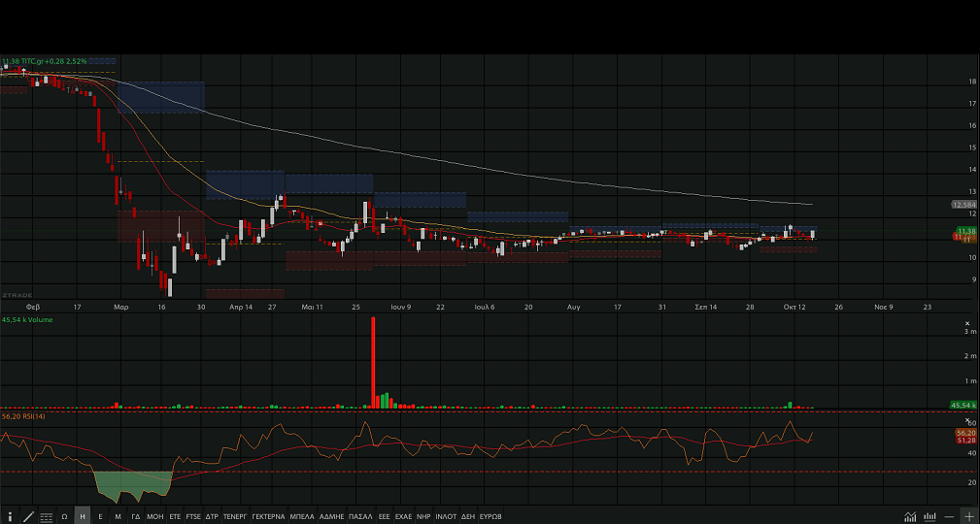
Task: Click the 12,584 price axis label
Action: [x=963, y=205]
